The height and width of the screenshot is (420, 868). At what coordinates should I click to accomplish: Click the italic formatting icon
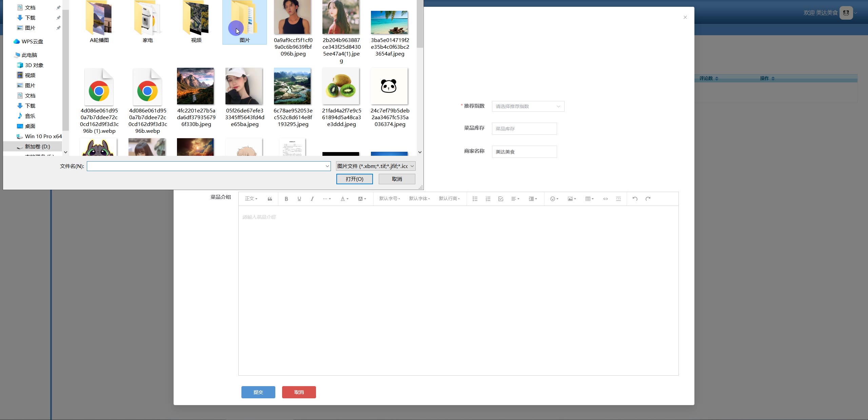tap(312, 199)
